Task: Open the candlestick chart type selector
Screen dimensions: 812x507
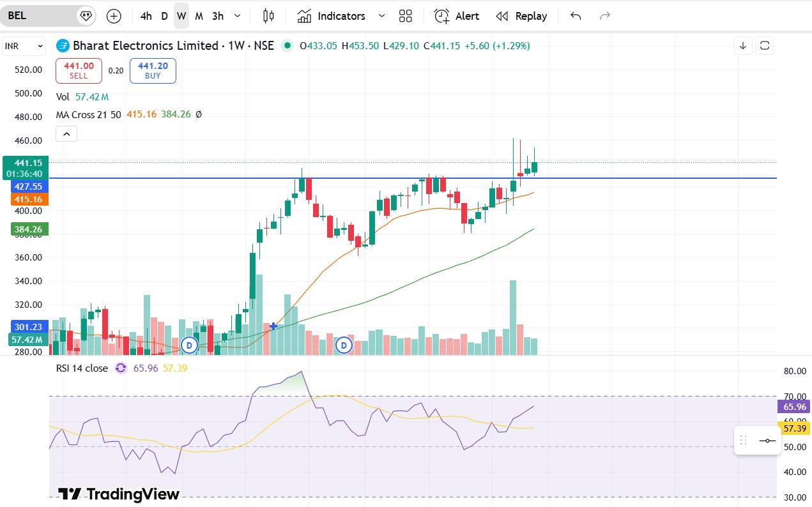Action: point(268,16)
